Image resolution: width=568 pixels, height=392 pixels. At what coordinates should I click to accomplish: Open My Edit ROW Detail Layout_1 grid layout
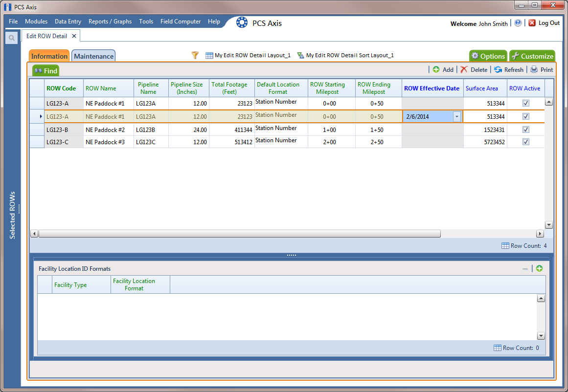pos(248,55)
